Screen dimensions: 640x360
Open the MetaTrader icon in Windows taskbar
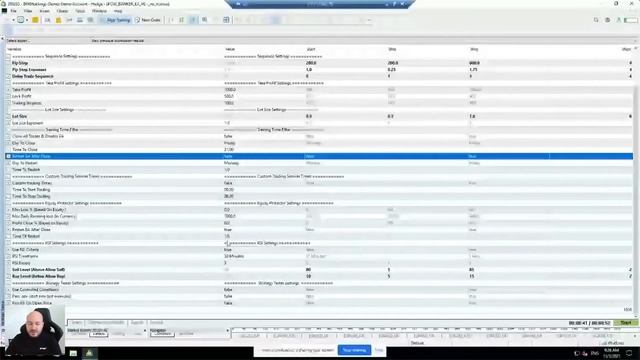pyautogui.click(x=89, y=353)
